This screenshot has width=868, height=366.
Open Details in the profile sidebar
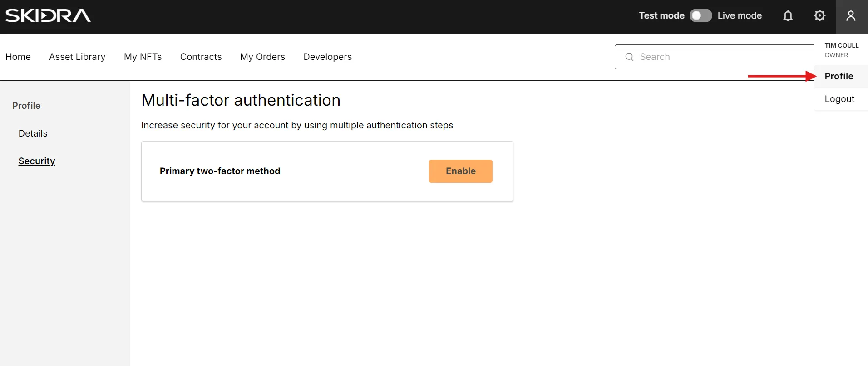click(x=33, y=133)
